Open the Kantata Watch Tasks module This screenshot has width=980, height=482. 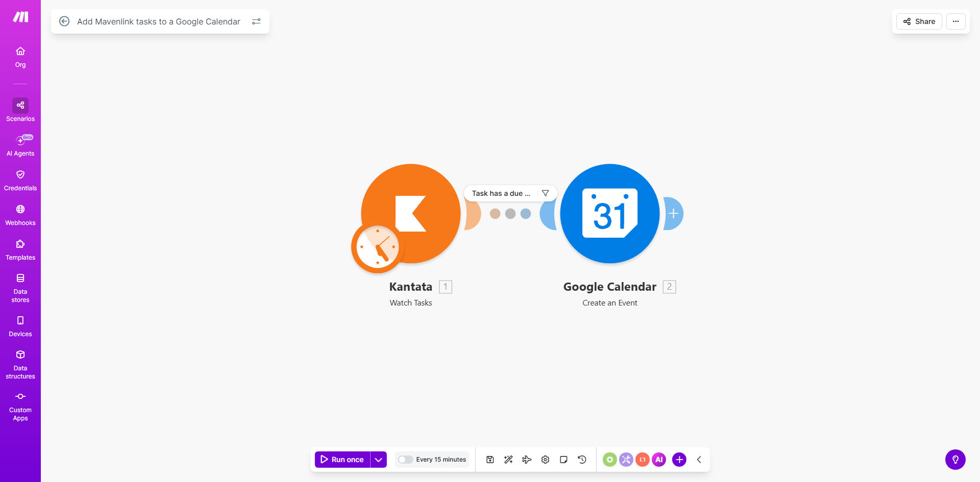pos(411,214)
